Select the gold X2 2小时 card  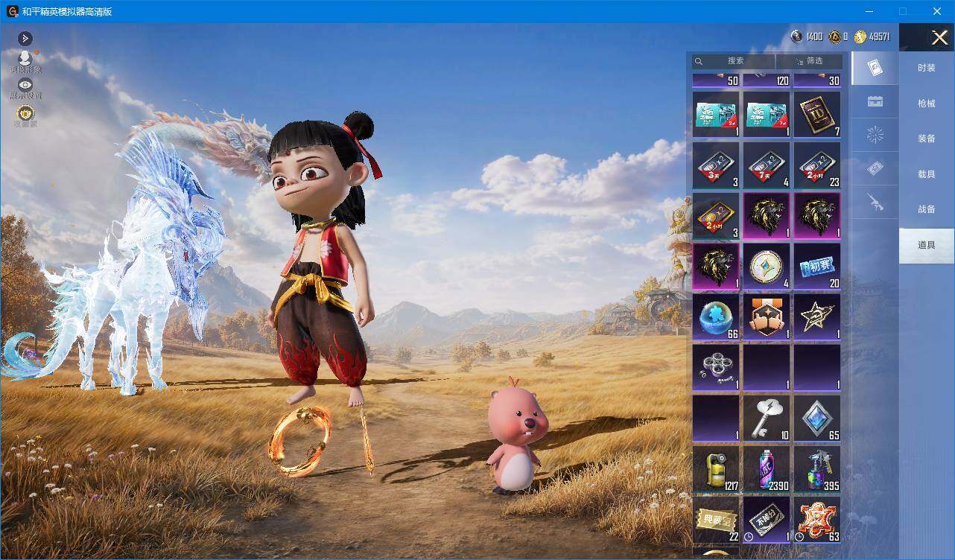pos(716,216)
